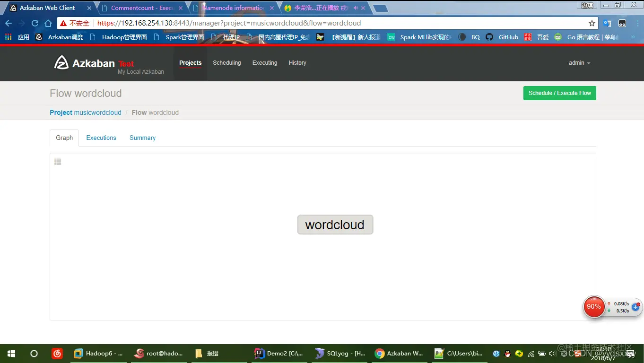This screenshot has width=644, height=363.
Task: Open Project musicwordcloud breadcrumb link
Action: pyautogui.click(x=86, y=112)
